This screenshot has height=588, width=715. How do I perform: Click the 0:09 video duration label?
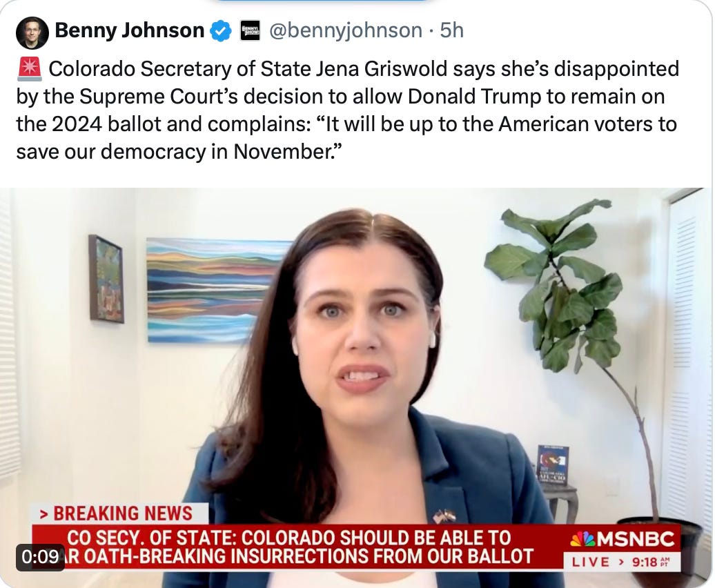point(39,557)
